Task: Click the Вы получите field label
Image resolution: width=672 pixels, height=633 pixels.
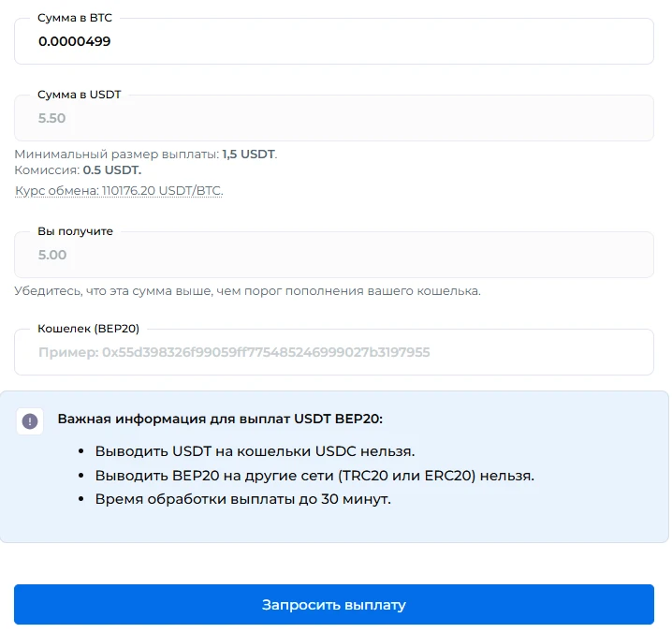Action: (x=75, y=231)
